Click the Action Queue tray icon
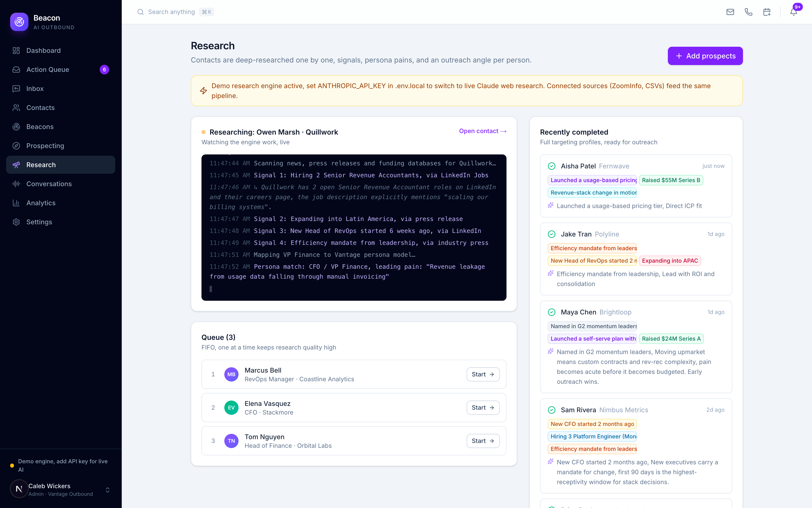Viewport: 812px width, 508px height. coord(16,70)
